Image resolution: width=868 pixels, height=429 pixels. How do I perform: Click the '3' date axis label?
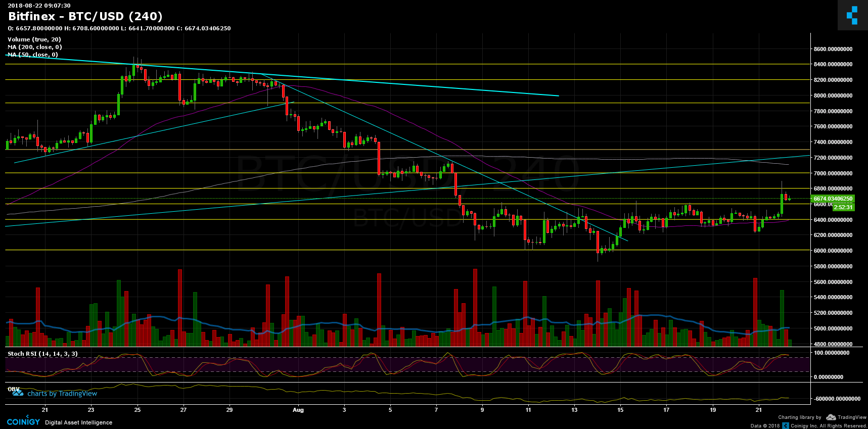[344, 410]
